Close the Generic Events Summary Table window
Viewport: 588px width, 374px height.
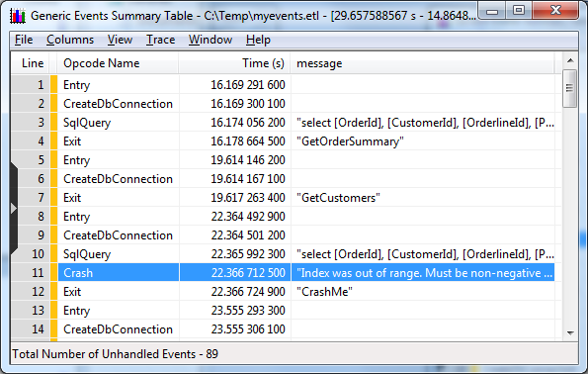[555, 11]
